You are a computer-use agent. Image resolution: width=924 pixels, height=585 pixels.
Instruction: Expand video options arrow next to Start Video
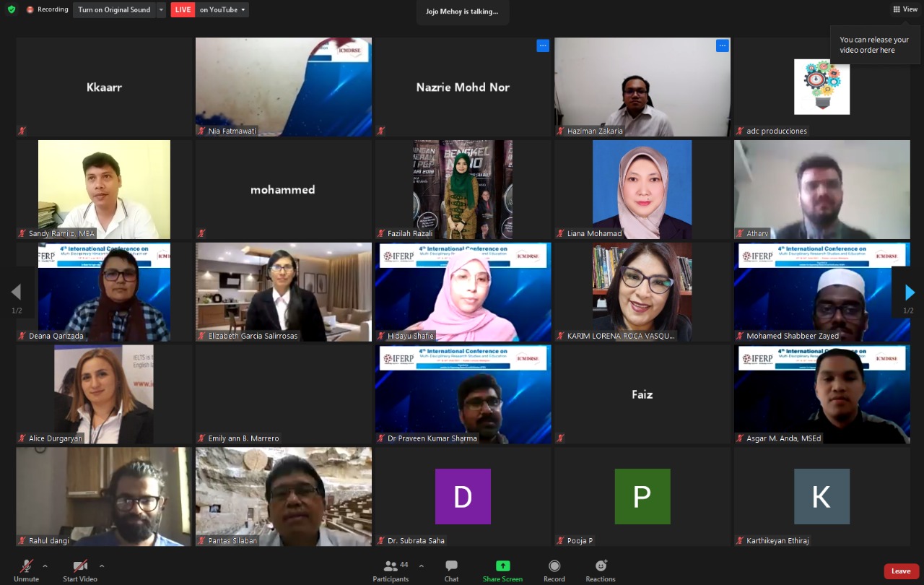[102, 565]
